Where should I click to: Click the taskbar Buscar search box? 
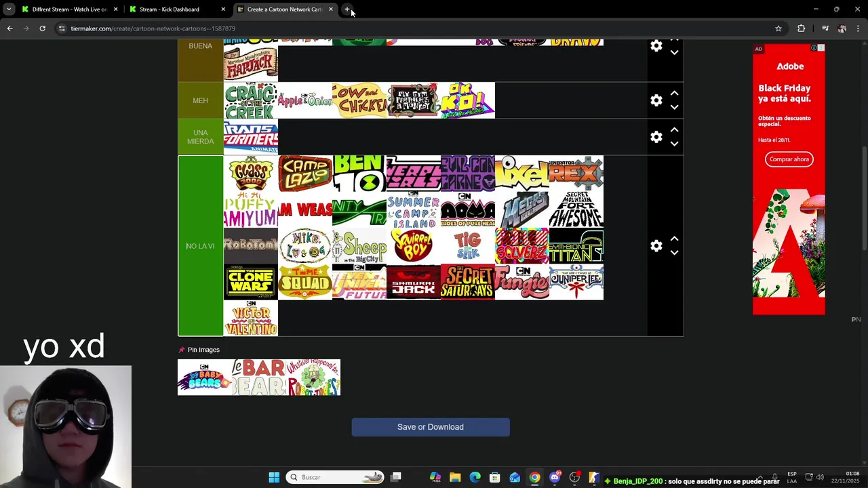(x=335, y=477)
